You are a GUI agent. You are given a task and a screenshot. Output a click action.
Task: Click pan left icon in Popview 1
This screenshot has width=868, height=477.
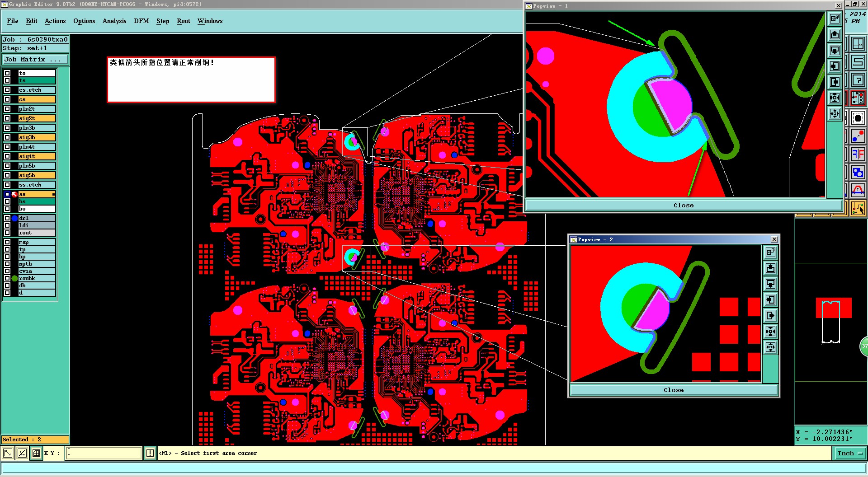tap(835, 66)
